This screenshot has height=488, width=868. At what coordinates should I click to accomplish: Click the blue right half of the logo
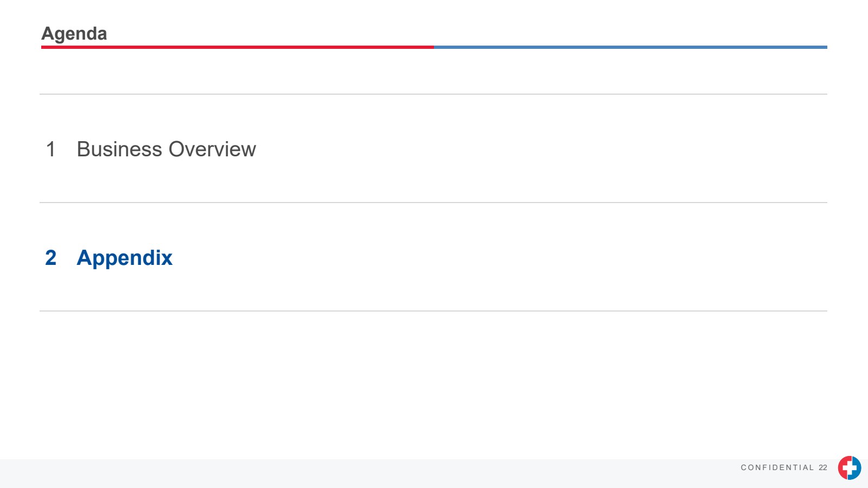857,471
